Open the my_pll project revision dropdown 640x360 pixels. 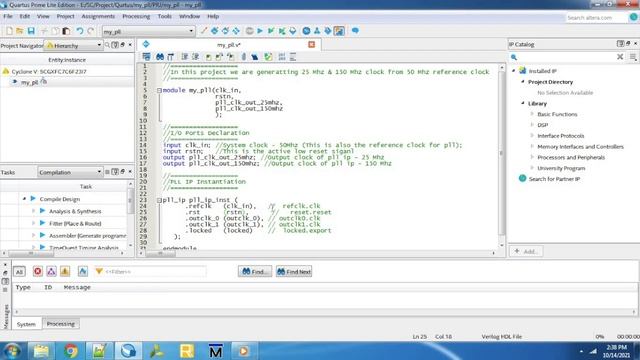tap(148, 31)
